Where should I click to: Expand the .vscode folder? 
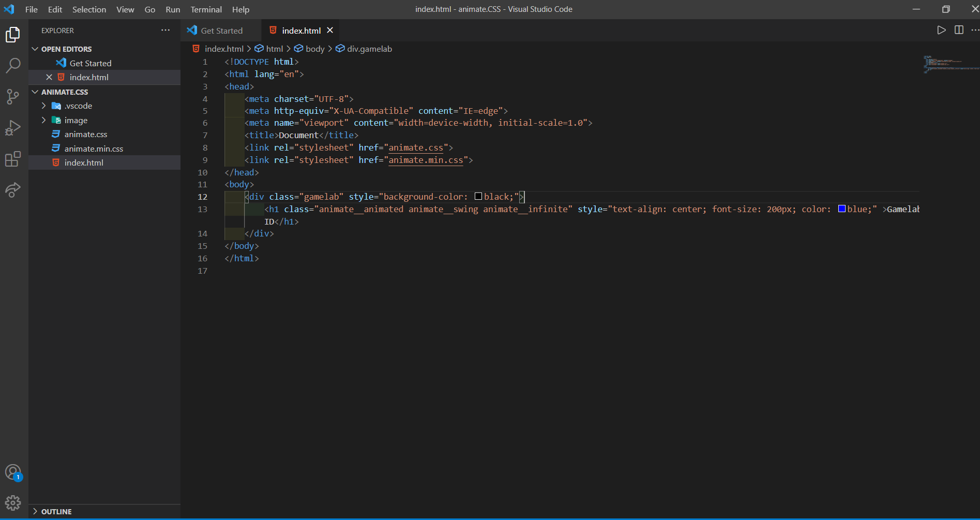(x=44, y=106)
